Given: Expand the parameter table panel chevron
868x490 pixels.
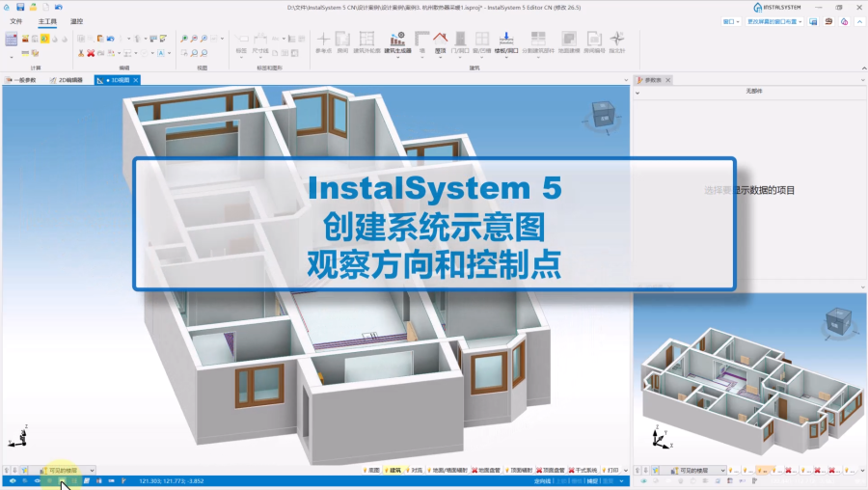Looking at the screenshot, I should click(x=637, y=93).
